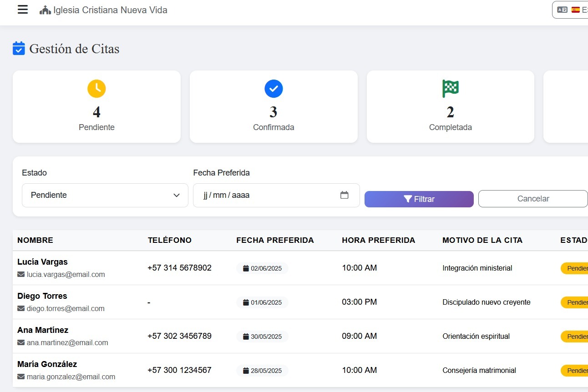Image resolution: width=588 pixels, height=392 pixels.
Task: Click the name María González
Action: [x=47, y=364]
